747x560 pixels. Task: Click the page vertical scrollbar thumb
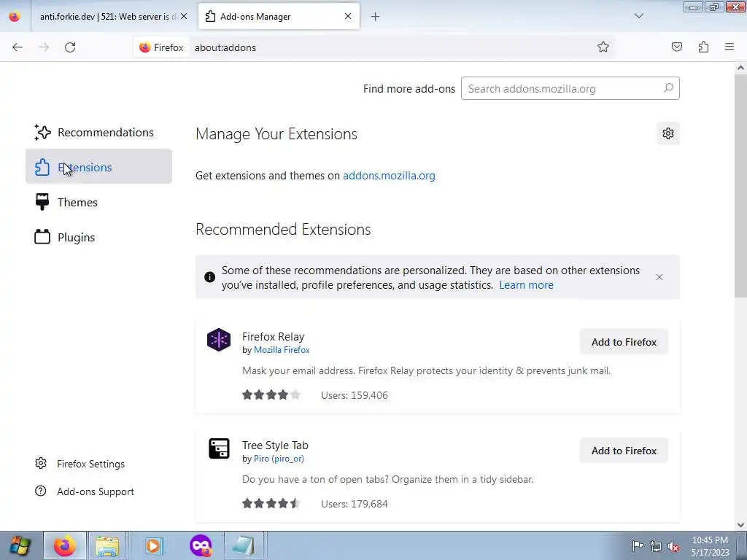(740, 186)
